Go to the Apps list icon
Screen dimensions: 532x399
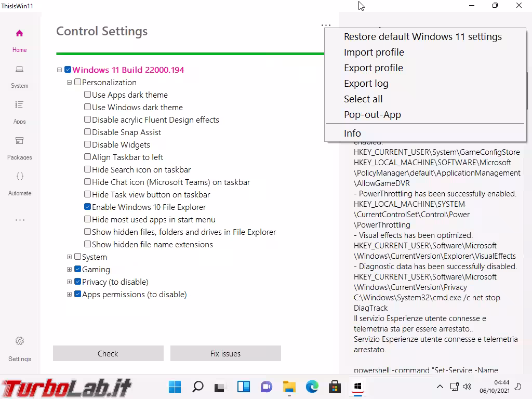(19, 104)
